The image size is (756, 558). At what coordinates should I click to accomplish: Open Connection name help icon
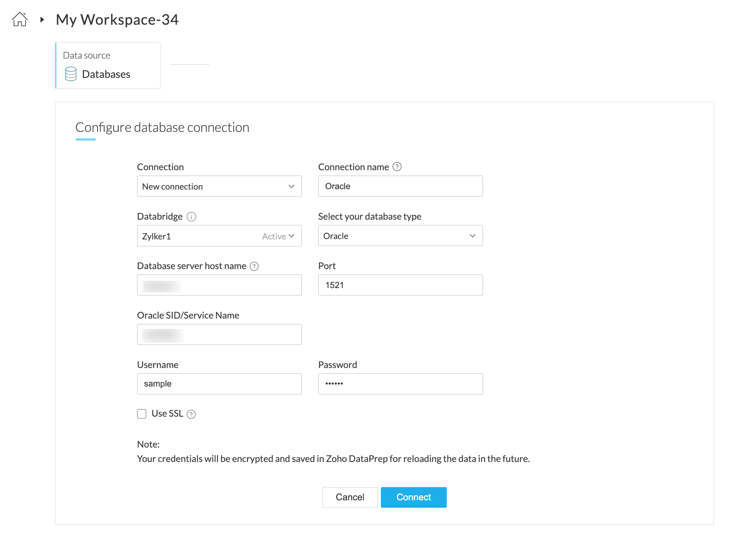(x=397, y=167)
